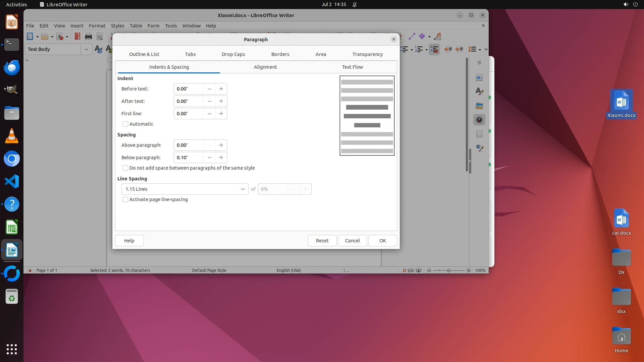The width and height of the screenshot is (644, 362).
Task: Tick Activate page line-spacing checkbox
Action: pyautogui.click(x=125, y=199)
